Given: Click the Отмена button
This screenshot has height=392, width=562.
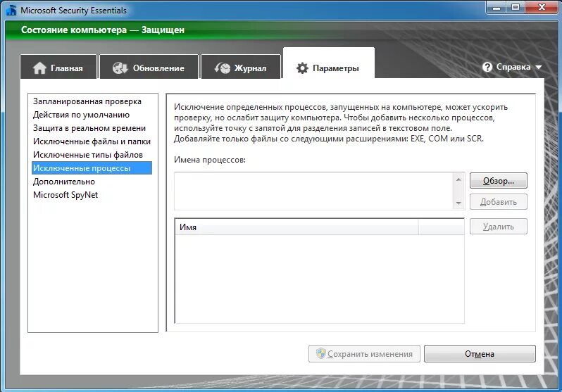Looking at the screenshot, I should pos(480,354).
